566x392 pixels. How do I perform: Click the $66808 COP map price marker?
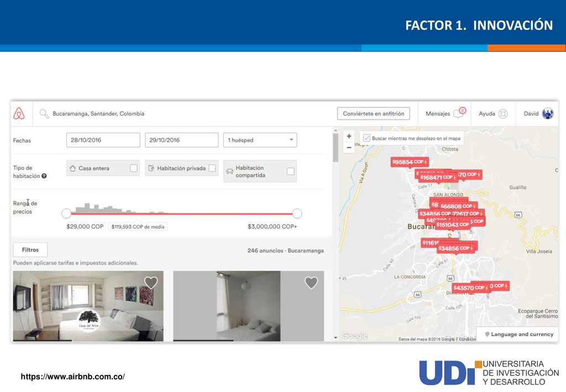[458, 206]
